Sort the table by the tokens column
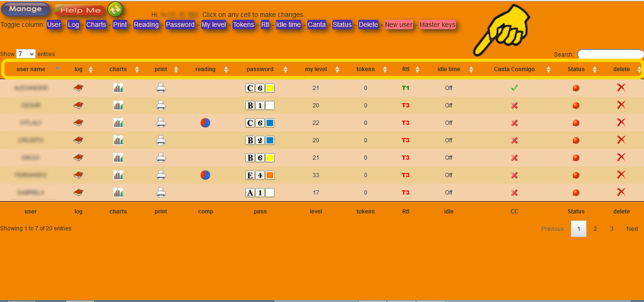The height and width of the screenshot is (302, 644). 365,69
